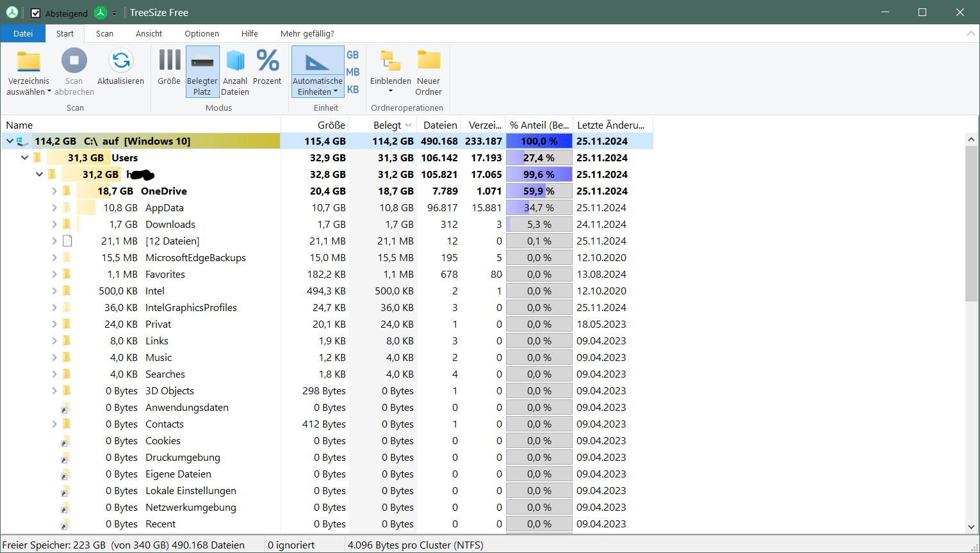Sort by Dateien column header

point(439,125)
